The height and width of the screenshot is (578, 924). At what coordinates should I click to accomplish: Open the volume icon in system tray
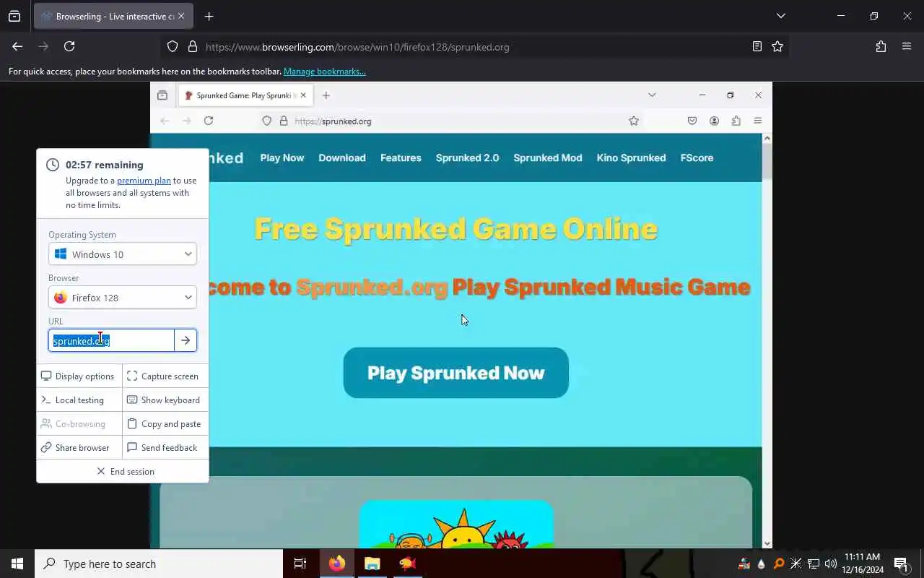click(830, 564)
